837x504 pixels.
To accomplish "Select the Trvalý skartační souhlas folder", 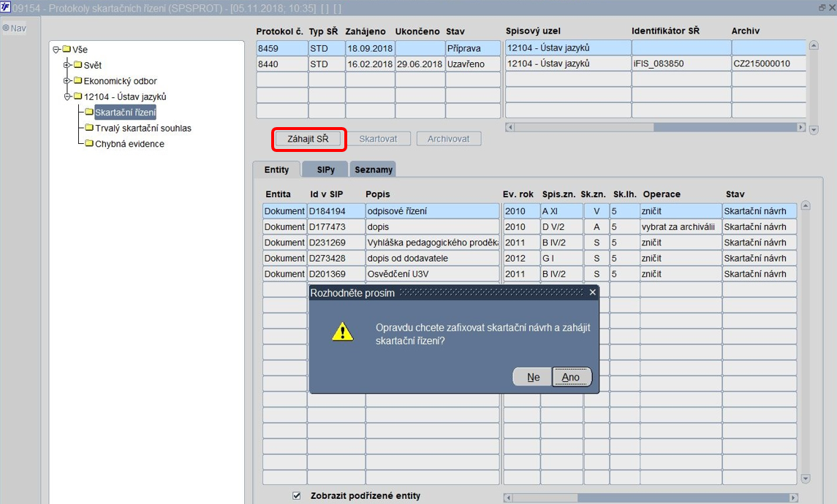I will click(143, 128).
